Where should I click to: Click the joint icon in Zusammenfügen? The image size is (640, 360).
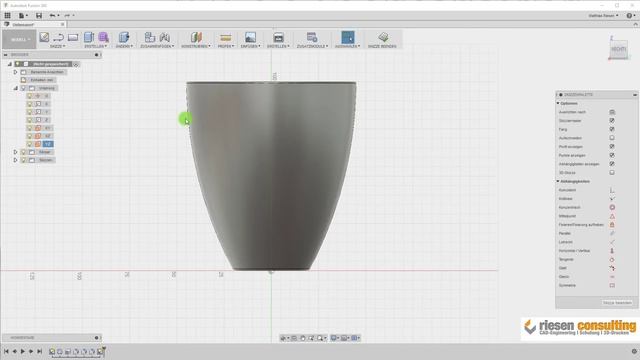pyautogui.click(x=164, y=37)
